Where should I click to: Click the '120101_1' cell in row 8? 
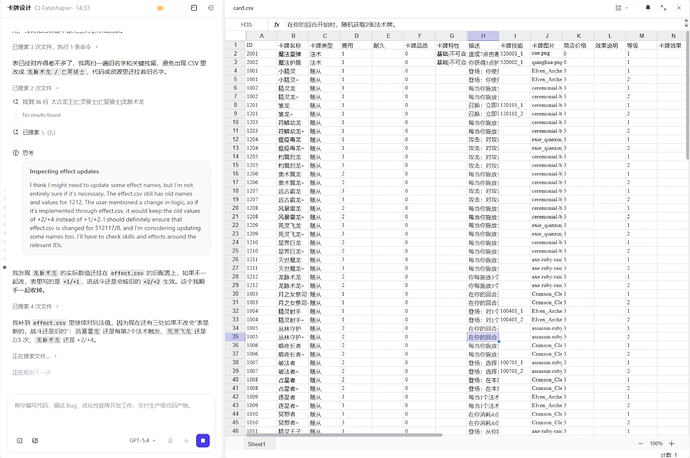[x=515, y=105]
